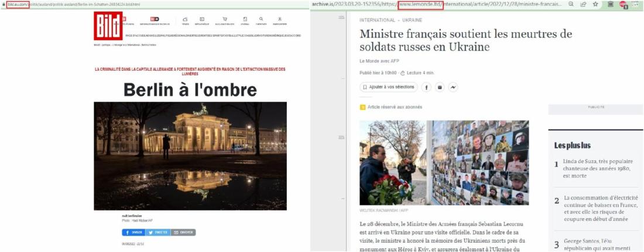The image size is (644, 252).
Task: Send Bild article by email (Envoyer)
Action: pos(183,232)
